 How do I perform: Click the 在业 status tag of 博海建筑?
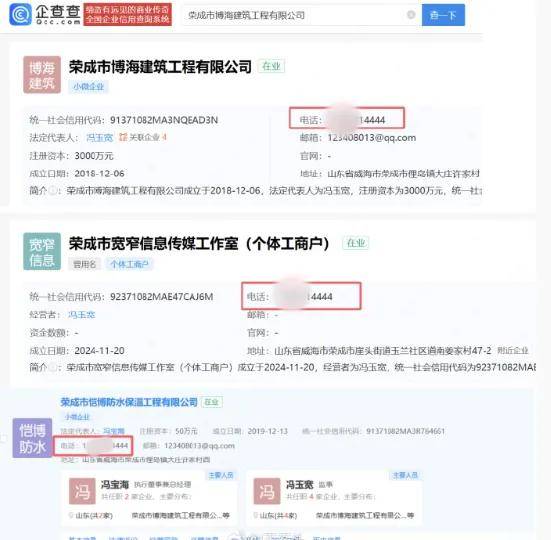tap(271, 66)
